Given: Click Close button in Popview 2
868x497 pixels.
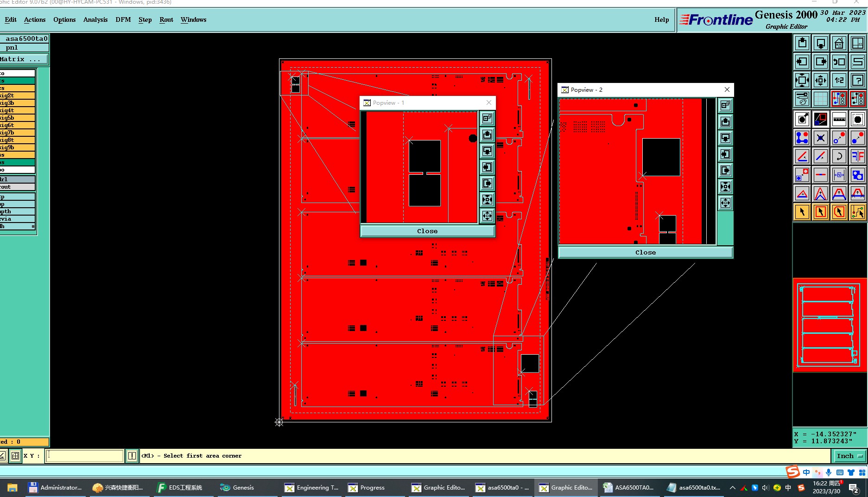Looking at the screenshot, I should point(645,252).
